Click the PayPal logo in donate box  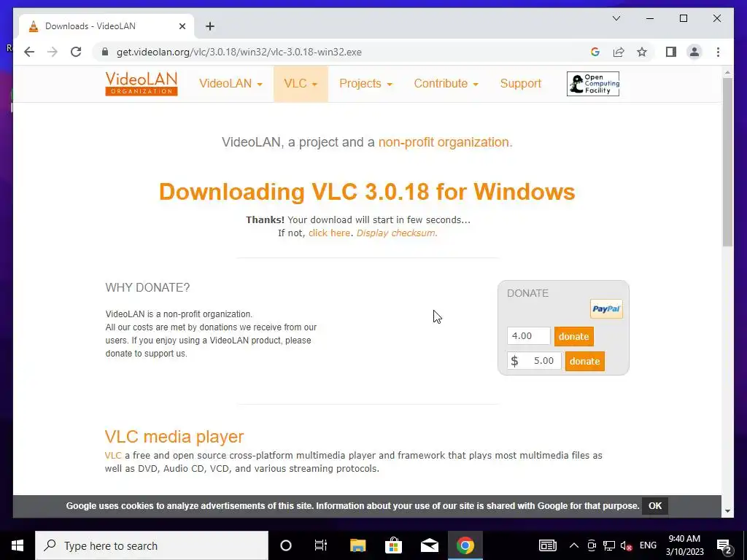[x=606, y=308]
